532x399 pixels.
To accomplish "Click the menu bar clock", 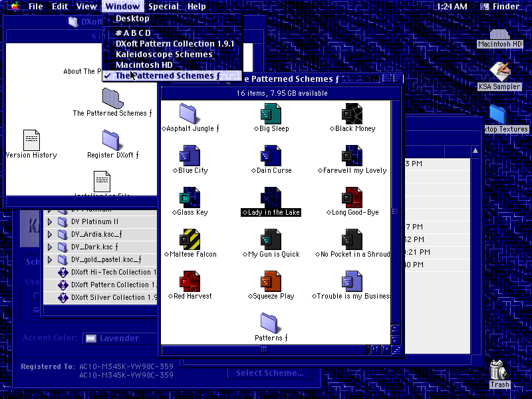I will 452,6.
